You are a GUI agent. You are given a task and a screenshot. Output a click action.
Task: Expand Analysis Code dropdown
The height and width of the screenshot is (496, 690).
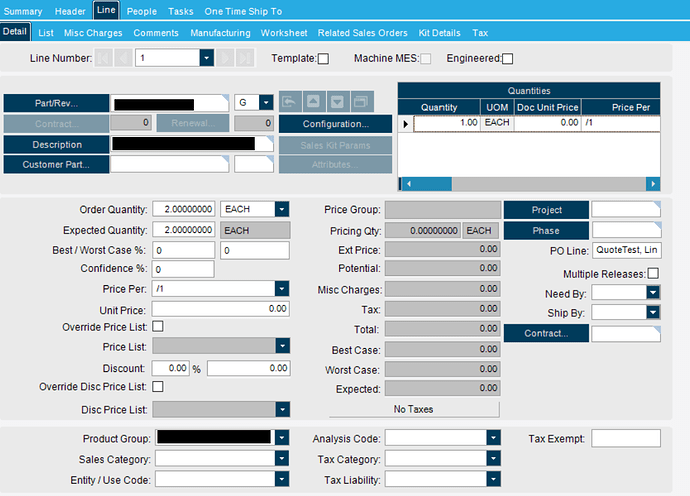point(494,438)
